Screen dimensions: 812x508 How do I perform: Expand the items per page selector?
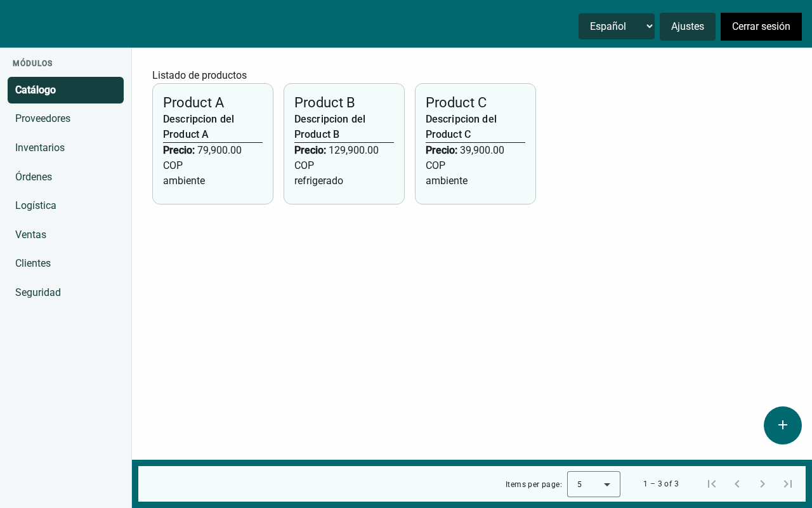point(594,484)
